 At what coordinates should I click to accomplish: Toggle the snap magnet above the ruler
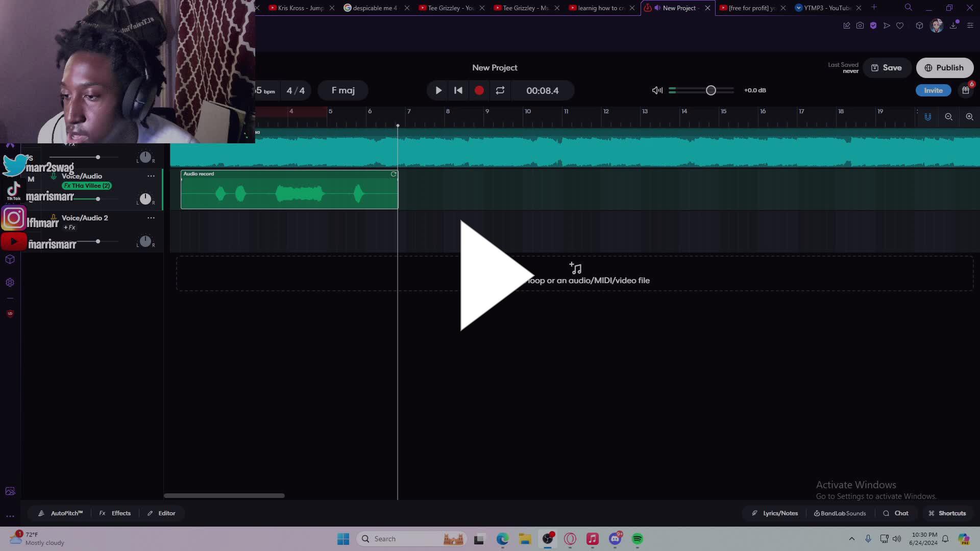coord(927,117)
